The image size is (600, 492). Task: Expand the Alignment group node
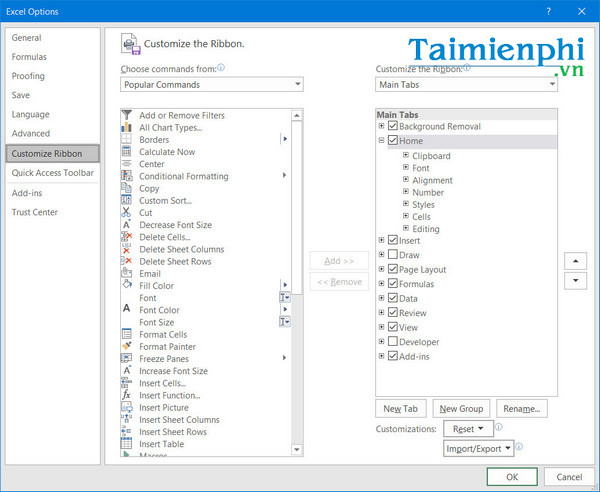pyautogui.click(x=406, y=179)
